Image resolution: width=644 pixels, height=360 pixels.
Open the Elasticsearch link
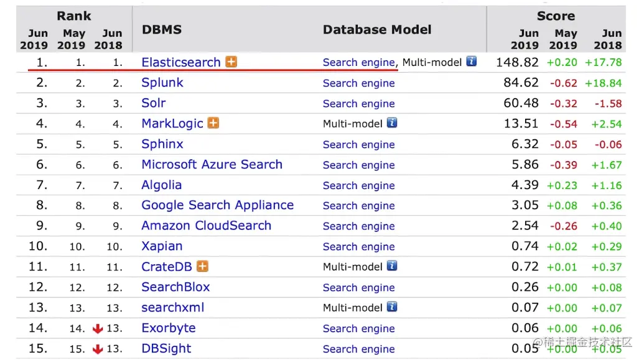tap(181, 62)
